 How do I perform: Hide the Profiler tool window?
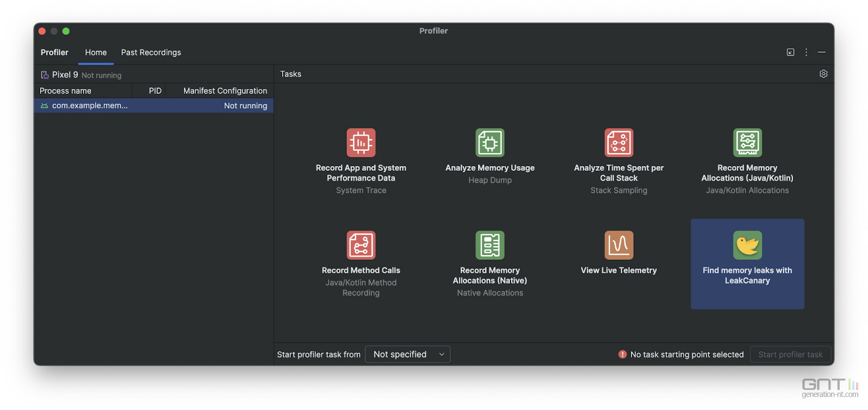[x=822, y=53]
